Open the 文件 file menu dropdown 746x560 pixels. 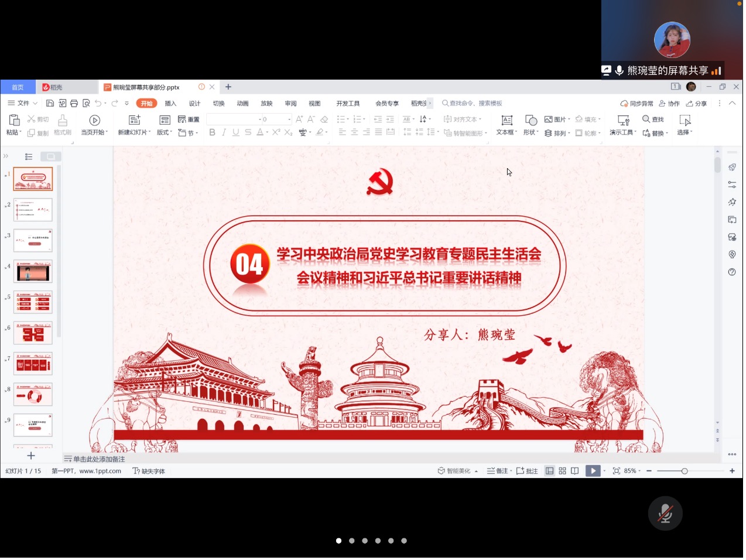[x=23, y=104]
